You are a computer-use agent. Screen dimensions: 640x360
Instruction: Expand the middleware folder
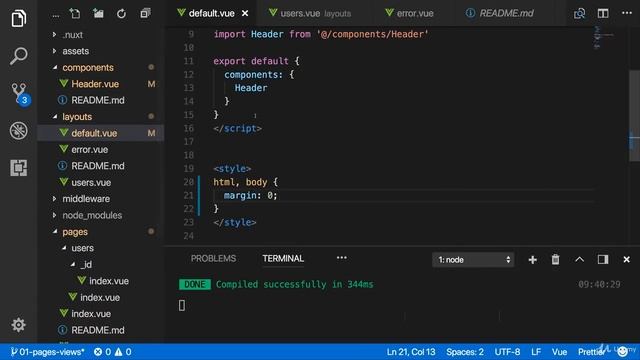click(86, 199)
